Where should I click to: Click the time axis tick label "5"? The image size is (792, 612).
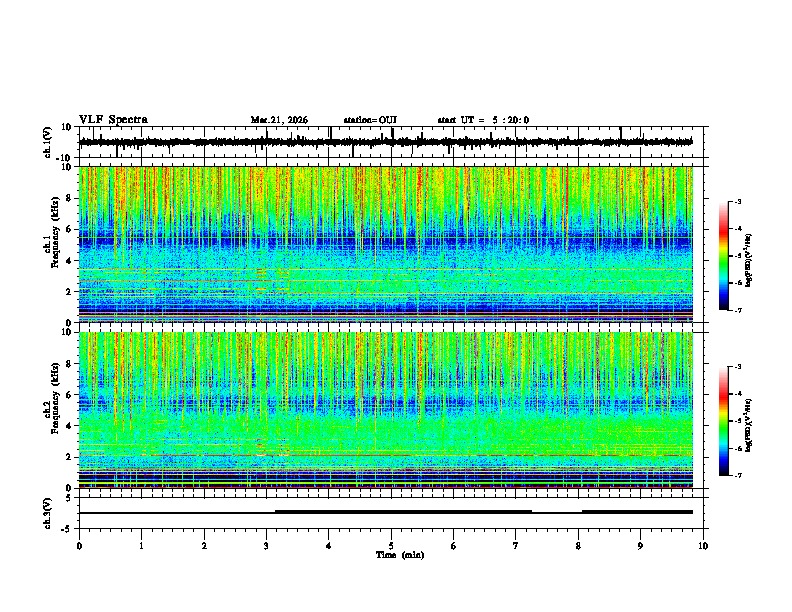[x=391, y=546]
